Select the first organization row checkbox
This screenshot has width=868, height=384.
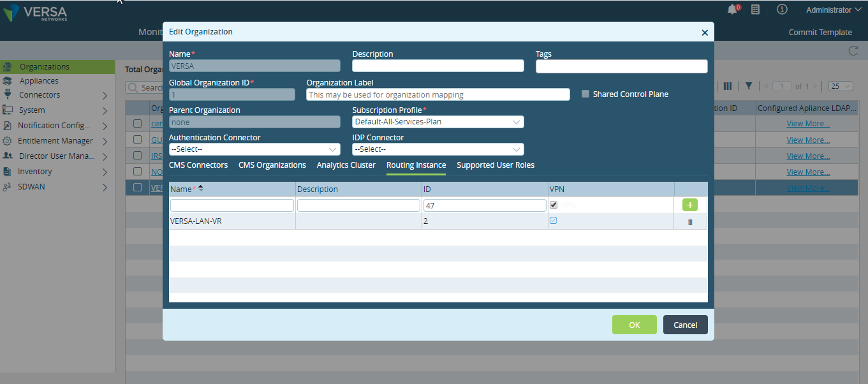(137, 124)
